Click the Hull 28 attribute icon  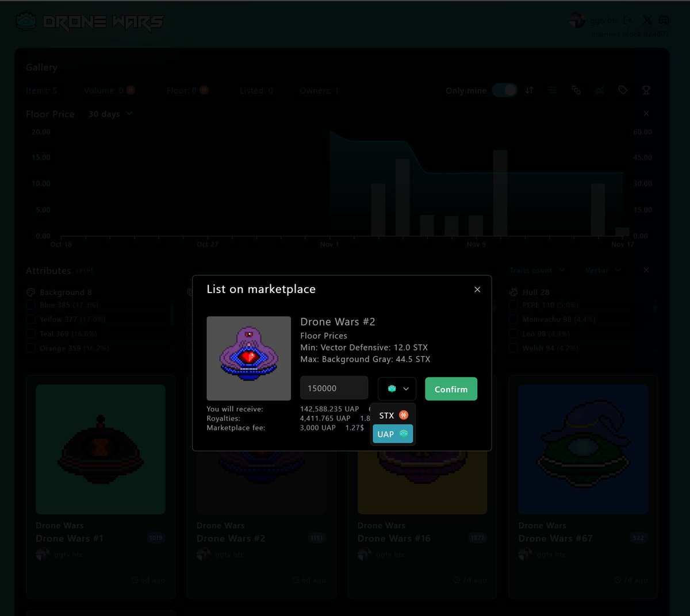coord(513,292)
